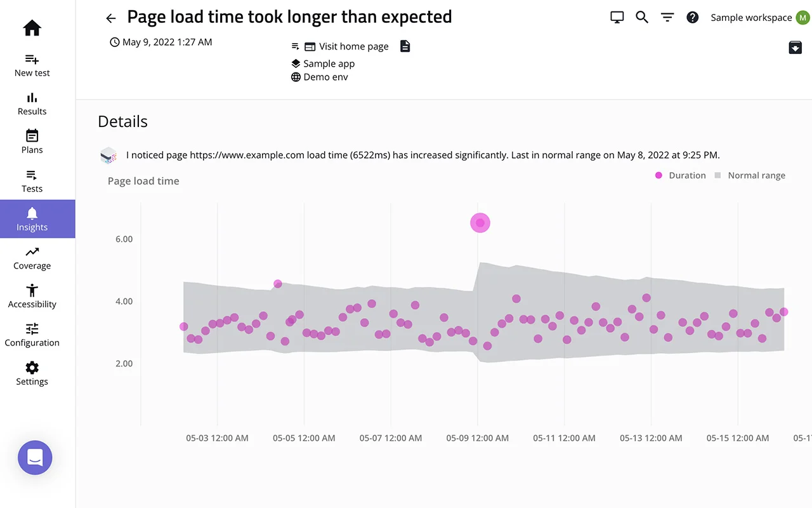Click the pink Duration color dot

658,175
